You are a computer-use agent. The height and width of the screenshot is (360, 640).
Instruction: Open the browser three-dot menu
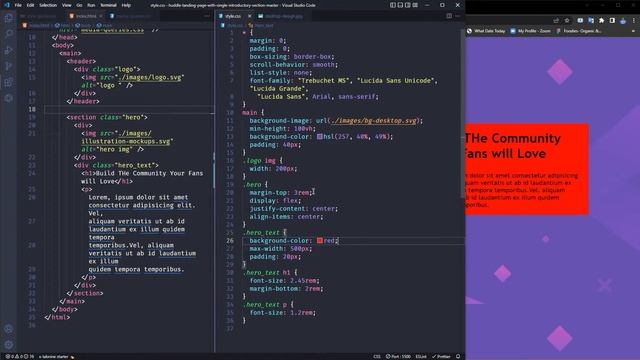click(633, 20)
